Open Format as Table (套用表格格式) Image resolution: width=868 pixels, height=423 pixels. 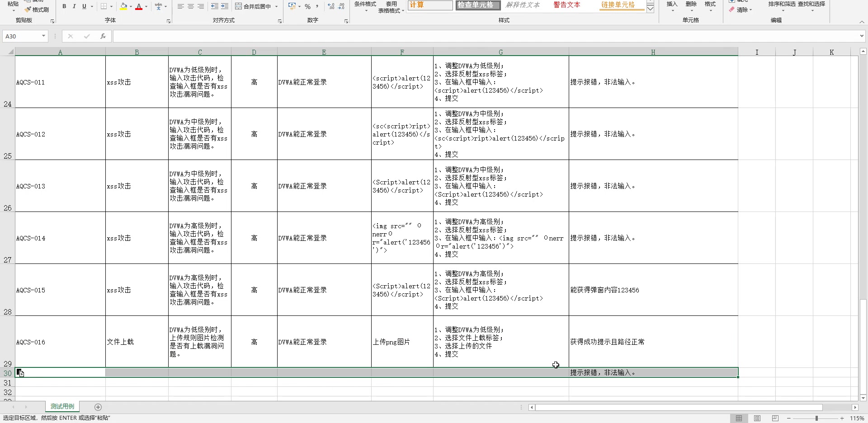coord(391,7)
